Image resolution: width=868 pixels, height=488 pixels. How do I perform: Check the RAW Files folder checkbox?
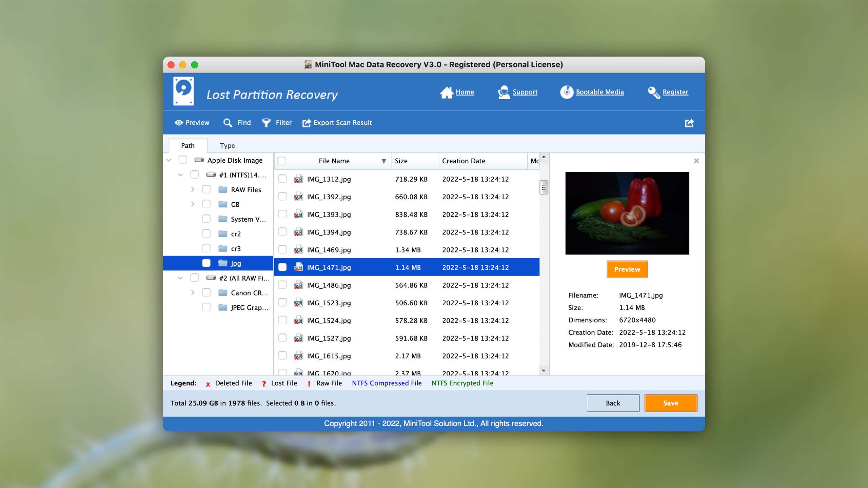click(206, 189)
